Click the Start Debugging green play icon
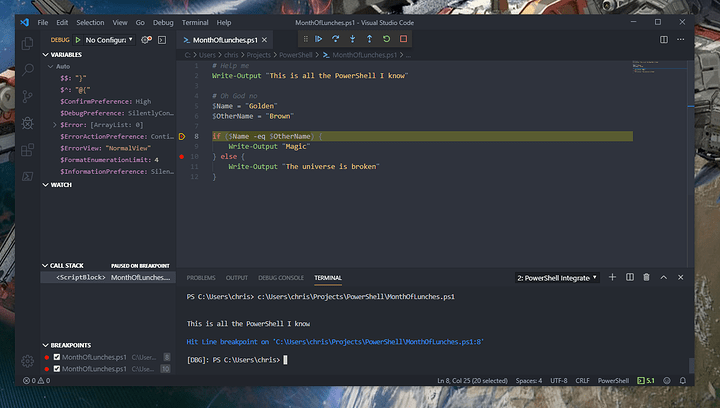 click(78, 40)
